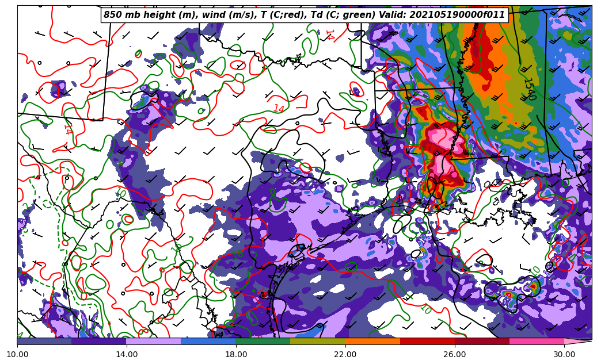Image resolution: width=597 pixels, height=364 pixels.
Task: Select the orange 22–24 colorbar segment
Action: (x=372, y=341)
